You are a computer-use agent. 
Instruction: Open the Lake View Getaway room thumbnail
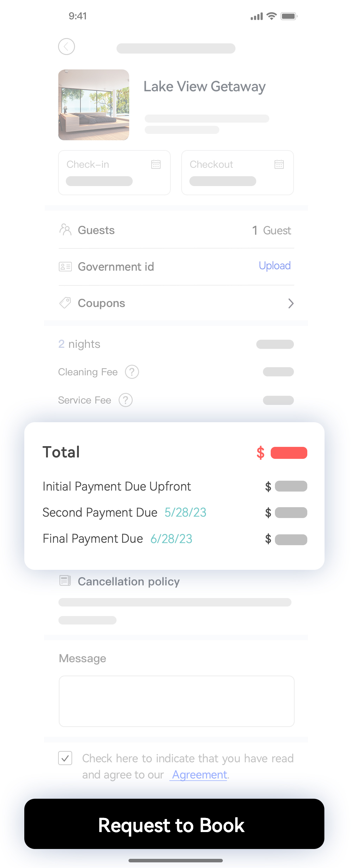94,105
